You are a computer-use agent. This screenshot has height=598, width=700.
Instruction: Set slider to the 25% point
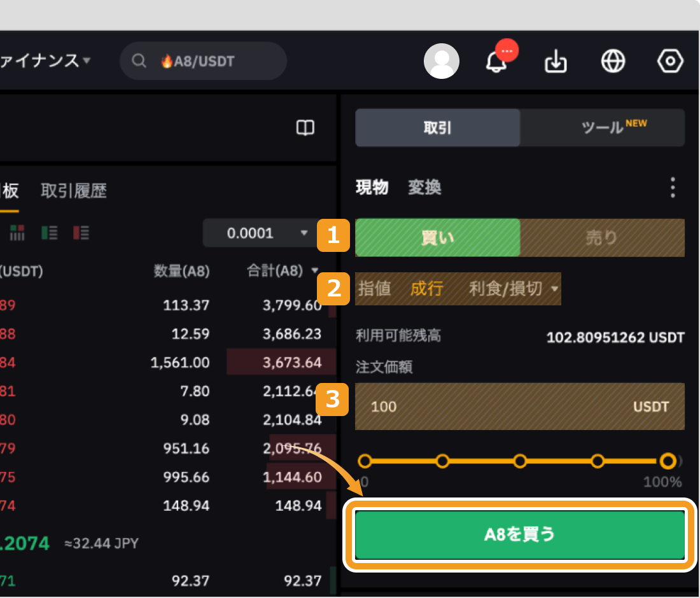click(x=442, y=461)
